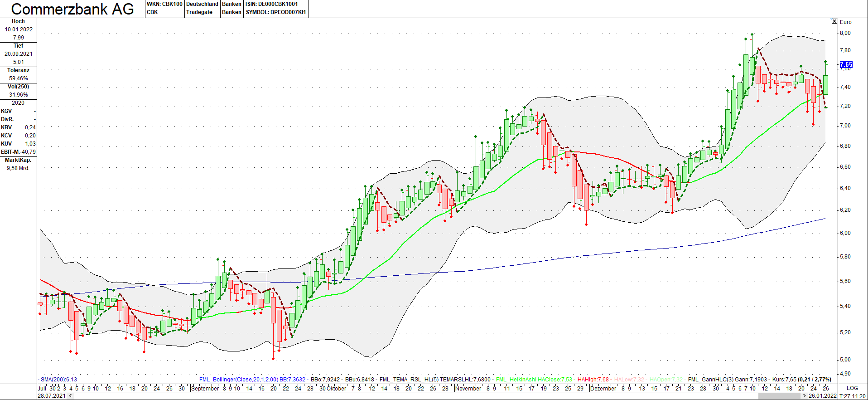
Task: Click the SMA(200):6,13 indicator label
Action: [58, 380]
